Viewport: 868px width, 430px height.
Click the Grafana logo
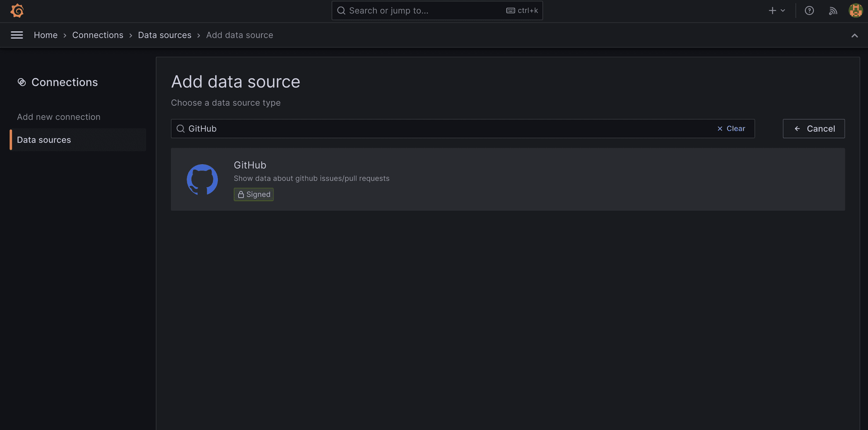(x=17, y=10)
